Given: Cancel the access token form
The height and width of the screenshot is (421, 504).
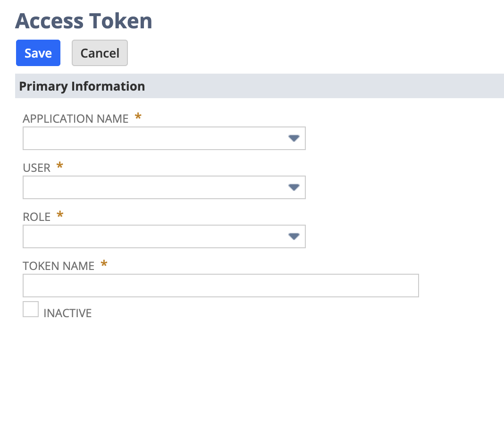Looking at the screenshot, I should [100, 53].
